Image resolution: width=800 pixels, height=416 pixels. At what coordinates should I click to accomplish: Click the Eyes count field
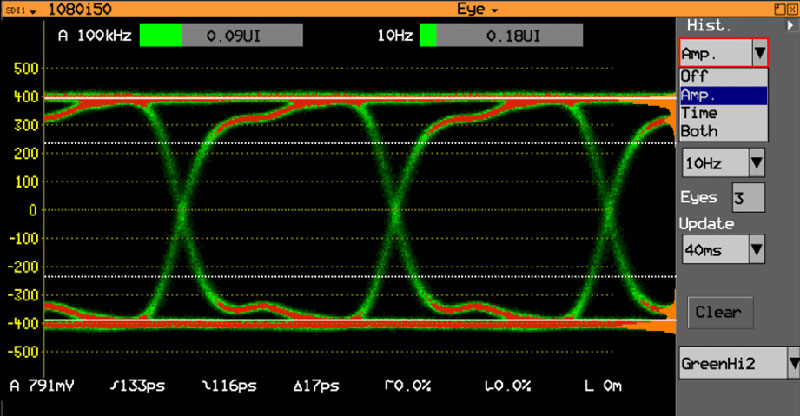[748, 198]
